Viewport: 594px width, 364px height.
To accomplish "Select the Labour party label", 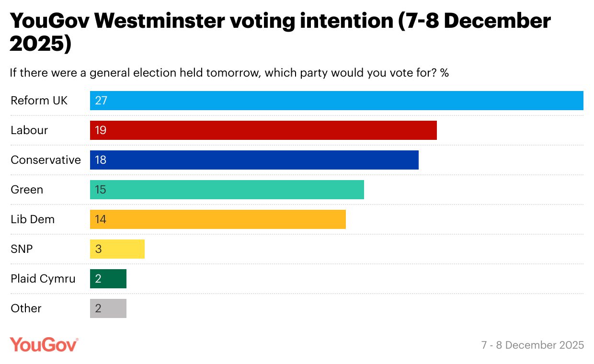I will [29, 130].
